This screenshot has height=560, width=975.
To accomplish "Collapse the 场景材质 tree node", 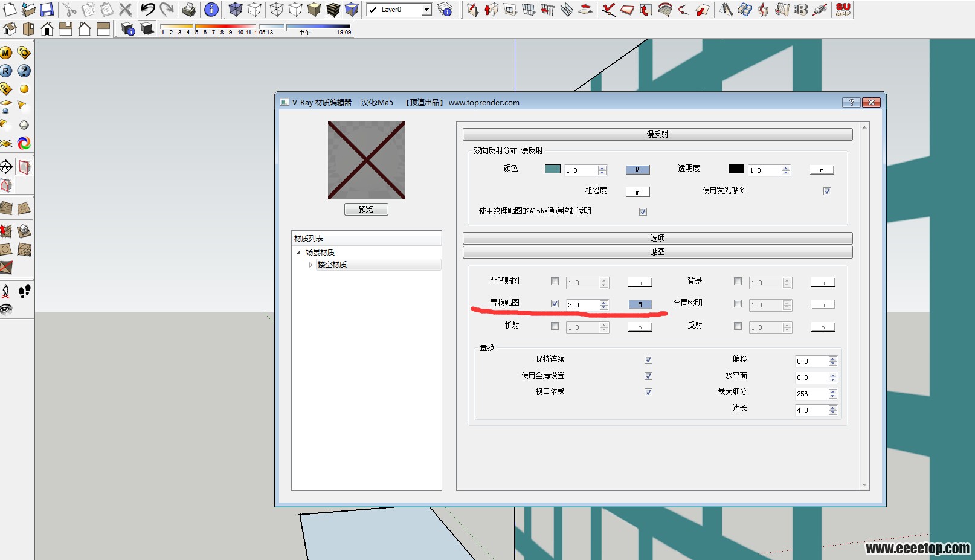I will click(298, 253).
